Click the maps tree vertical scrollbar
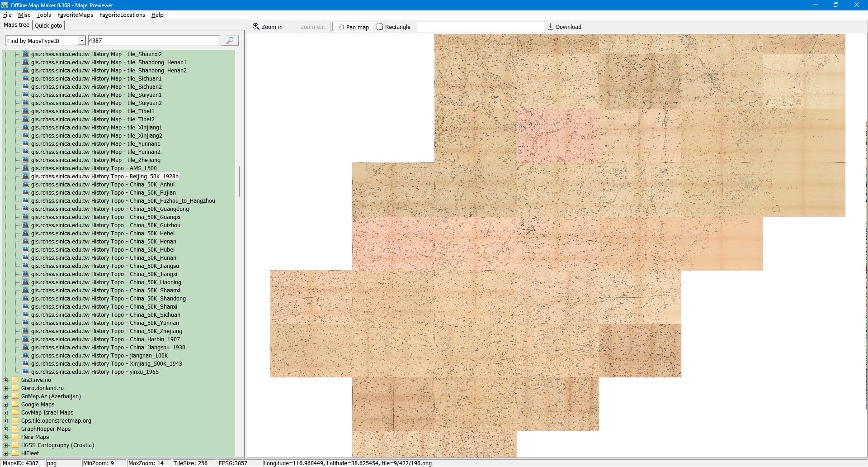The height and width of the screenshot is (467, 868). pos(239,181)
